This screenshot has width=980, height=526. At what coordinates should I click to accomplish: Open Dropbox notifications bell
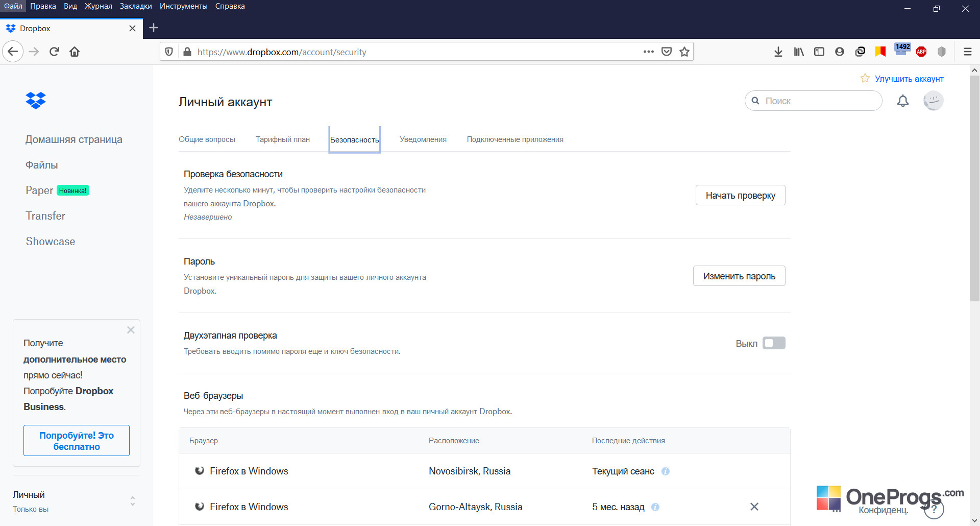[x=903, y=101]
